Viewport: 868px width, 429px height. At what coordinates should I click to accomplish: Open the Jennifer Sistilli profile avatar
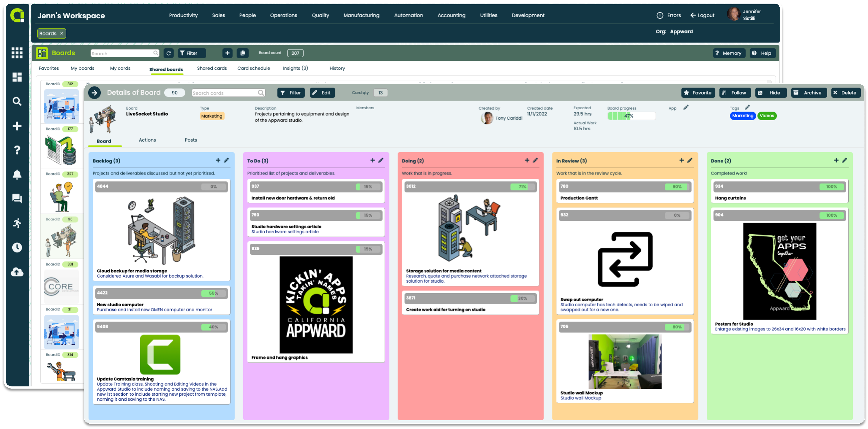[734, 14]
